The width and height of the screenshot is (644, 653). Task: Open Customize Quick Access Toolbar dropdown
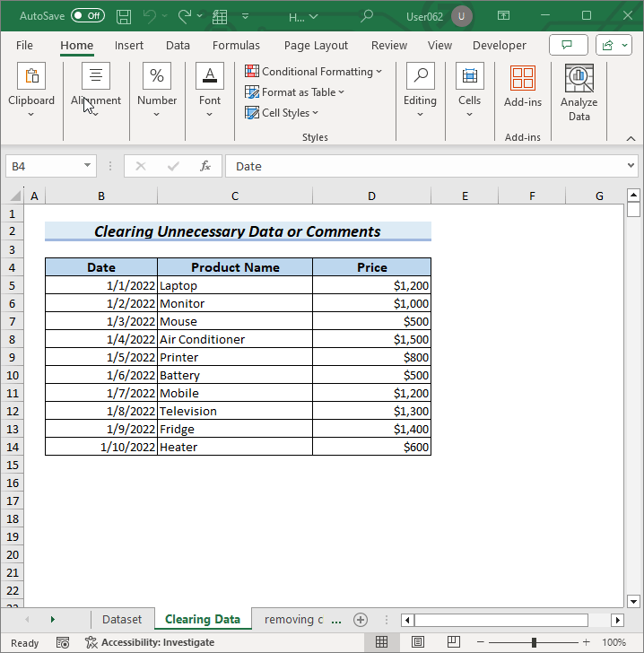pos(246,16)
